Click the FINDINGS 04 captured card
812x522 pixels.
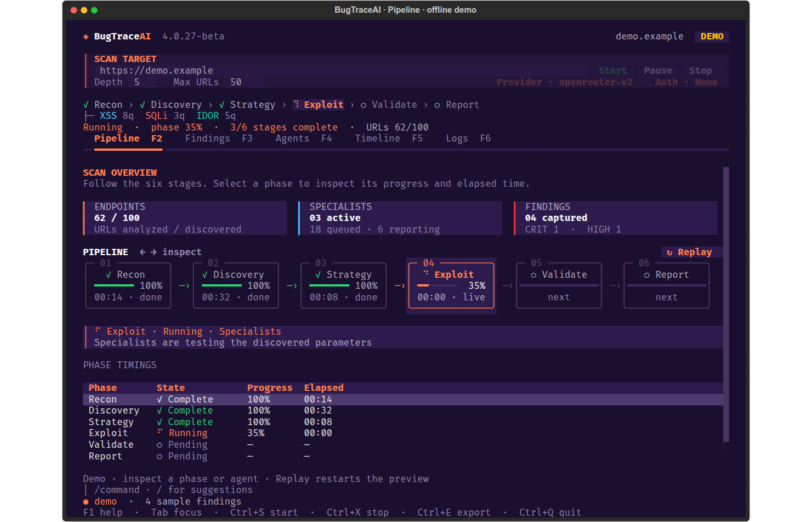pos(615,218)
